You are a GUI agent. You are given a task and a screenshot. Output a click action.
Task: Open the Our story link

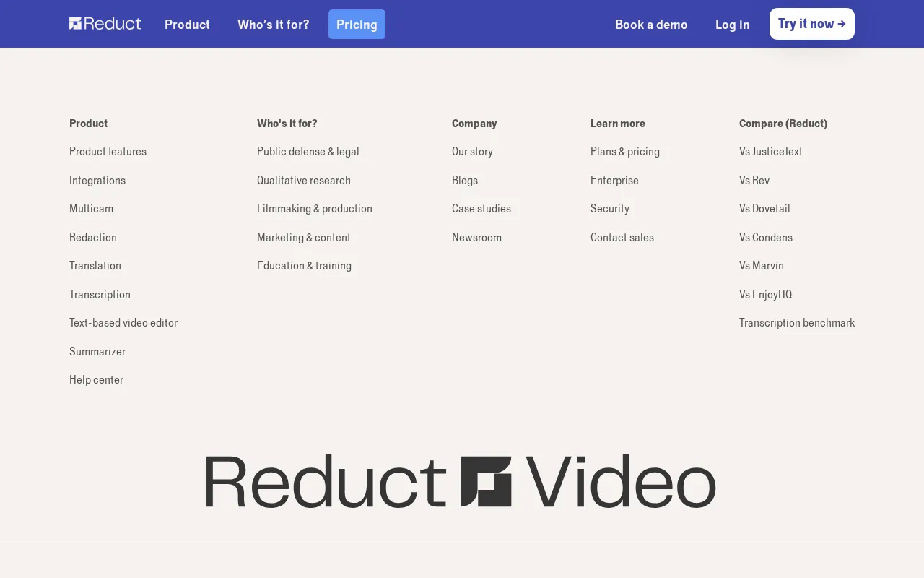472,152
